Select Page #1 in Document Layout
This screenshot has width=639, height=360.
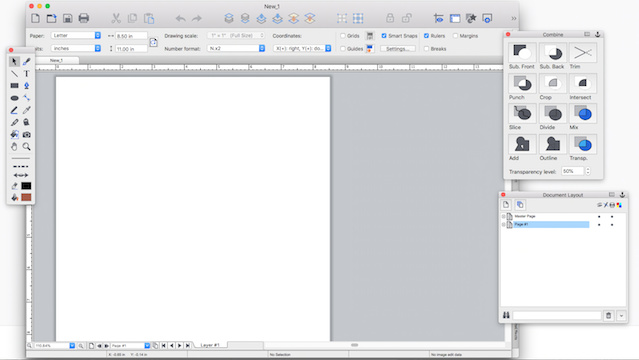coord(551,225)
